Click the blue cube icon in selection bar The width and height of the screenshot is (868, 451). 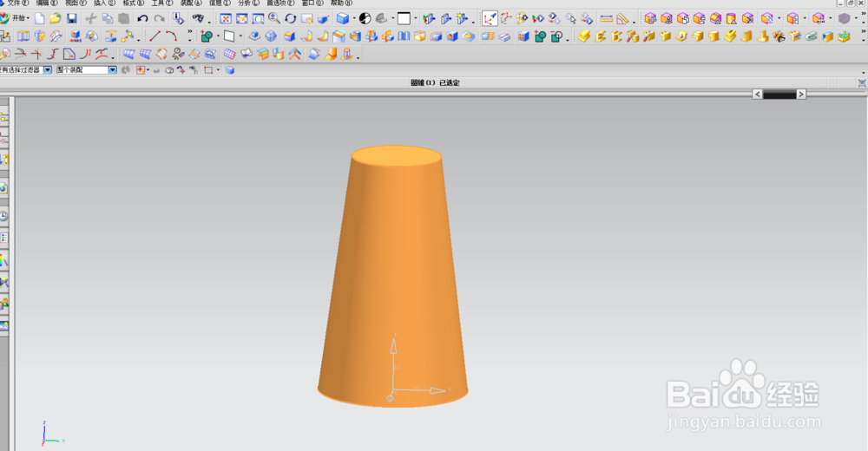coord(230,70)
